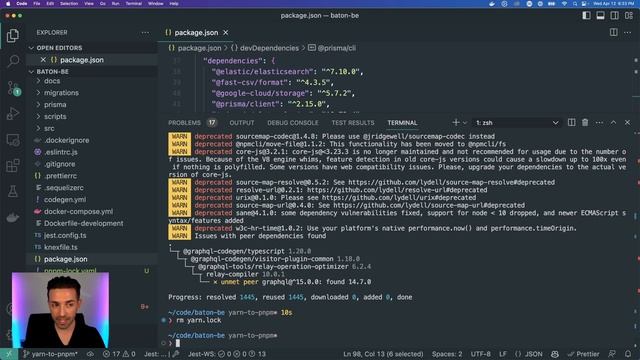Open jest.config.ts file
Viewport: 640px width, 360px height.
coord(65,235)
